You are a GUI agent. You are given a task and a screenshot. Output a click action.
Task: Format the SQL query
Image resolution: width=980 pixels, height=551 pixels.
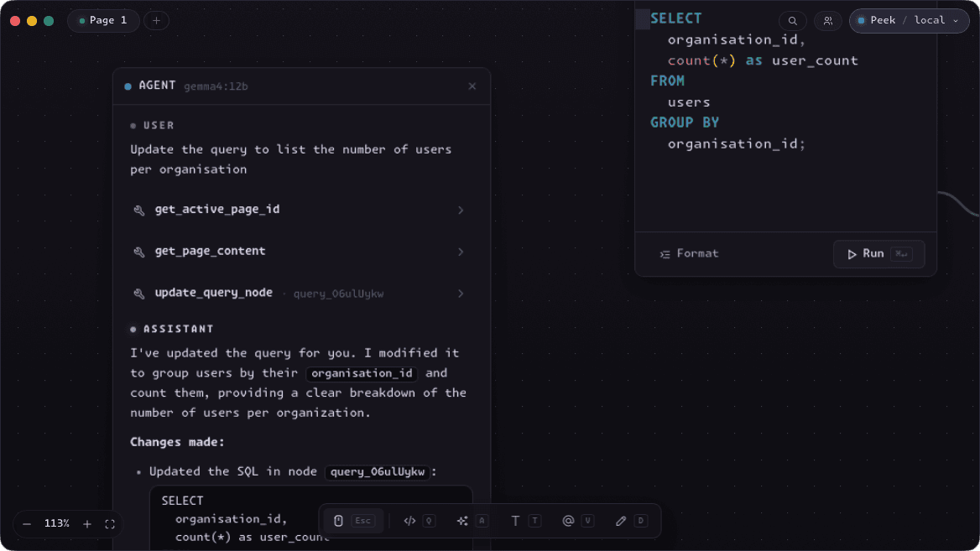(x=690, y=253)
